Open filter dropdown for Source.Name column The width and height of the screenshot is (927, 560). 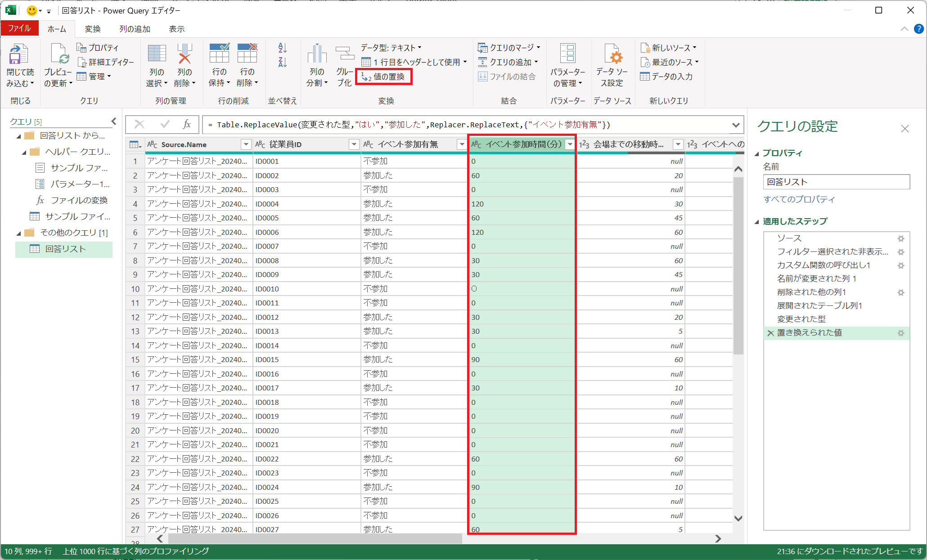[246, 144]
